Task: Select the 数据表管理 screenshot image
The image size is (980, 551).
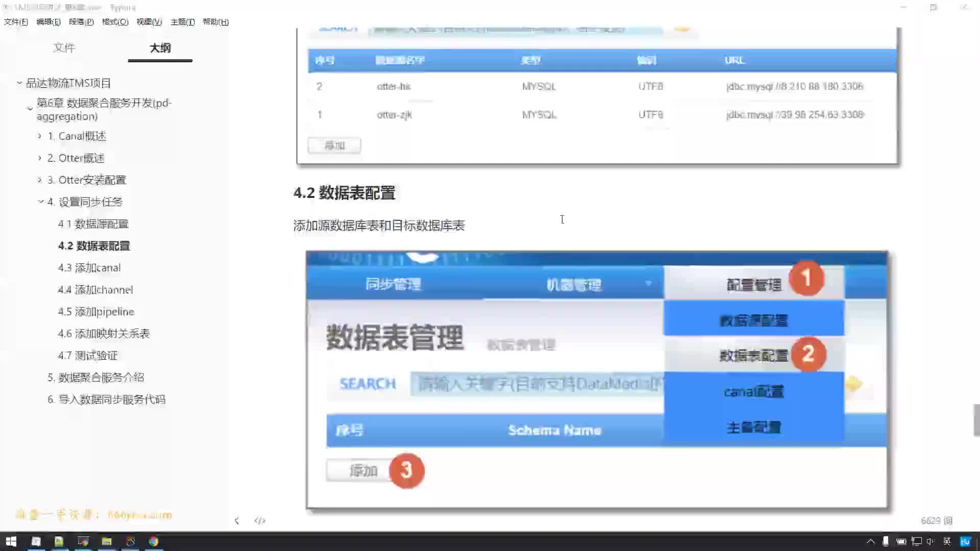Action: pos(597,380)
